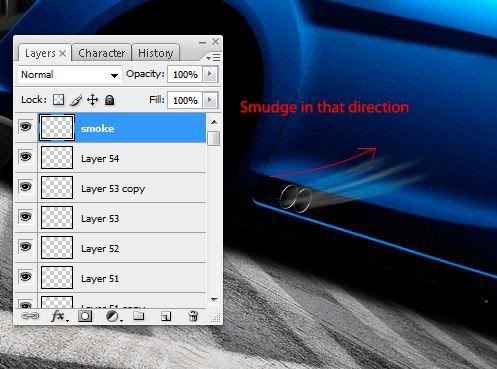Toggle visibility of Layer 54

26,157
